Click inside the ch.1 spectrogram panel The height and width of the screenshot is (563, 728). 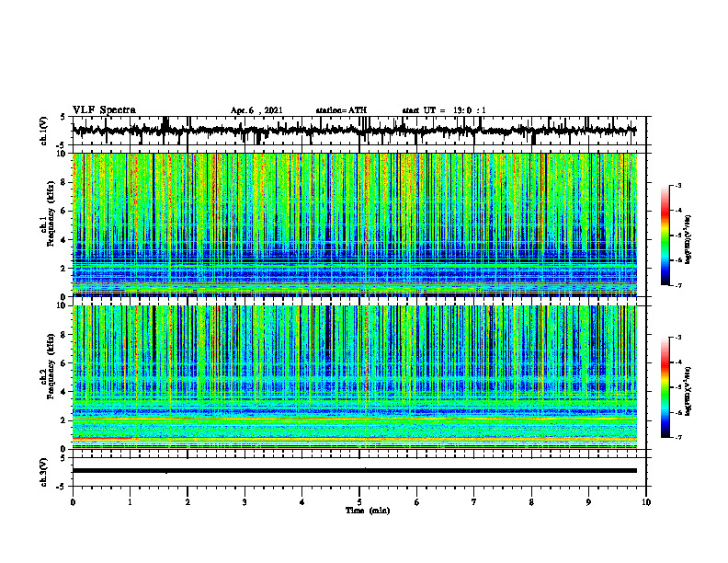(354, 224)
